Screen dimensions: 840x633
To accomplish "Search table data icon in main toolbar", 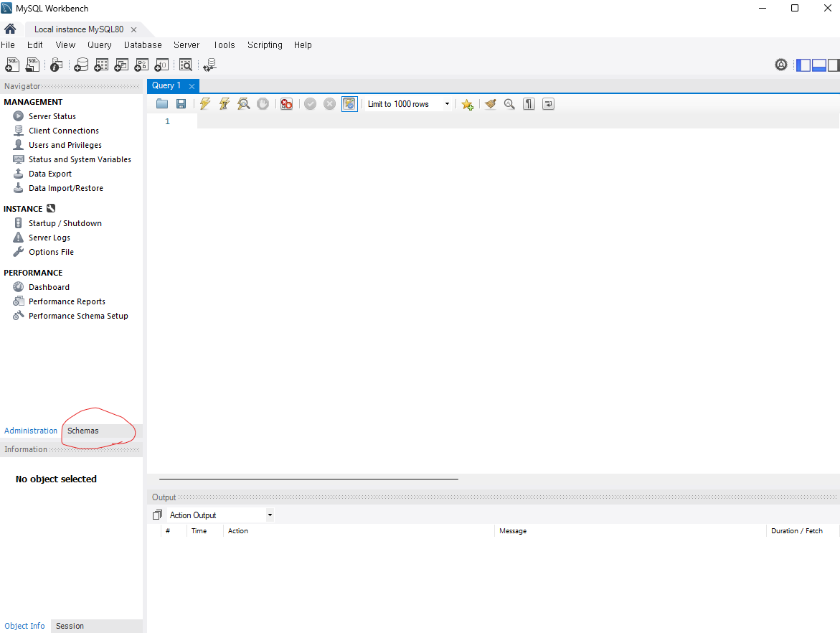I will click(x=185, y=65).
